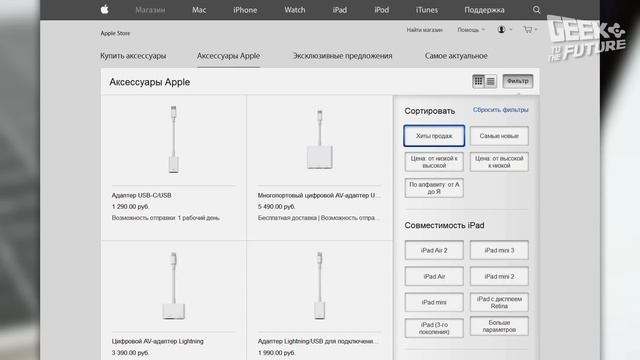
Task: Filter by iPad mini 2 compatibility
Action: [499, 276]
